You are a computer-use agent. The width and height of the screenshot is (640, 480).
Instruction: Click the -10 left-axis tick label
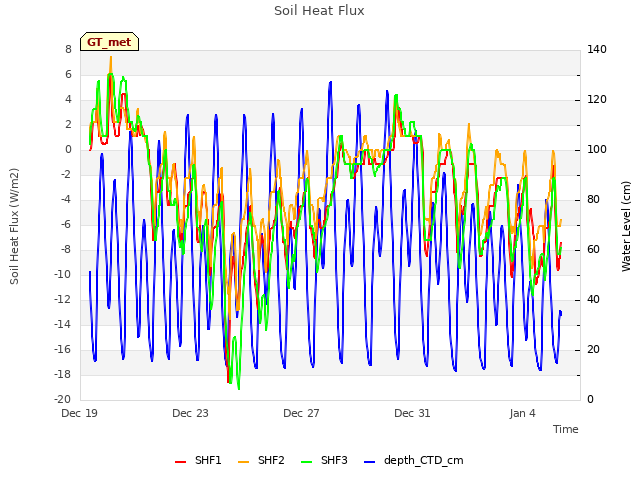[x=62, y=274]
